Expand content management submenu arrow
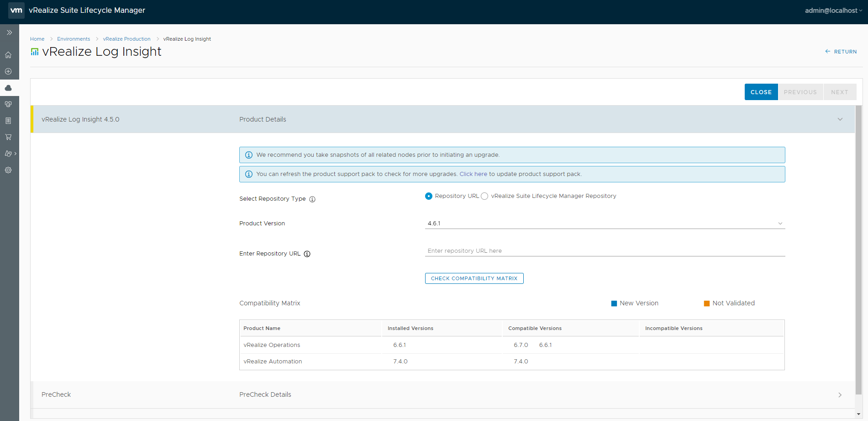The width and height of the screenshot is (868, 421). coord(16,154)
